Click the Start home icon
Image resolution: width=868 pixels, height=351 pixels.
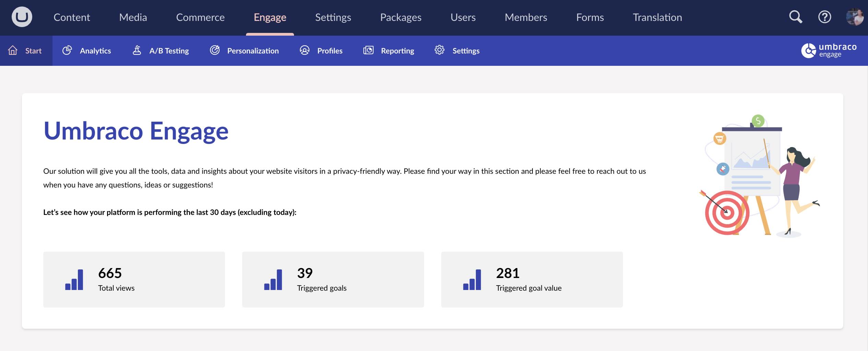13,50
